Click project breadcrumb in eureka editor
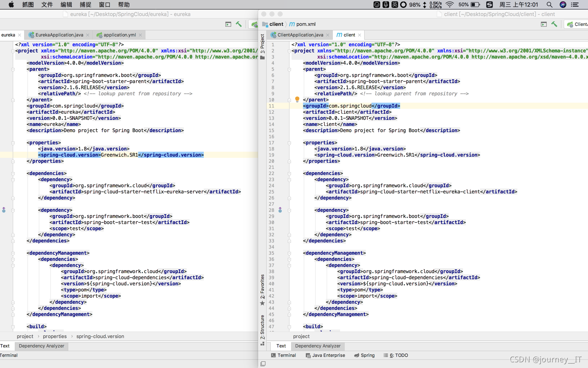Viewport: 588px width, 368px height. tap(25, 337)
